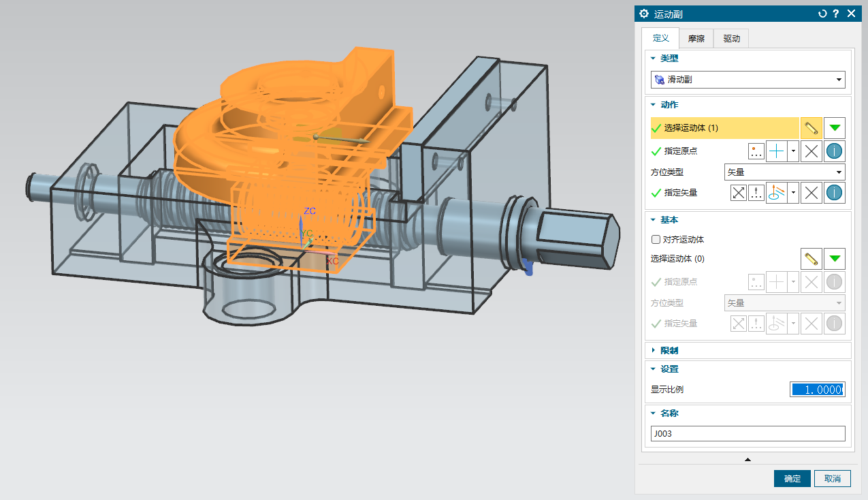Switch to the 驱动 tab
This screenshot has width=868, height=500.
tap(731, 39)
